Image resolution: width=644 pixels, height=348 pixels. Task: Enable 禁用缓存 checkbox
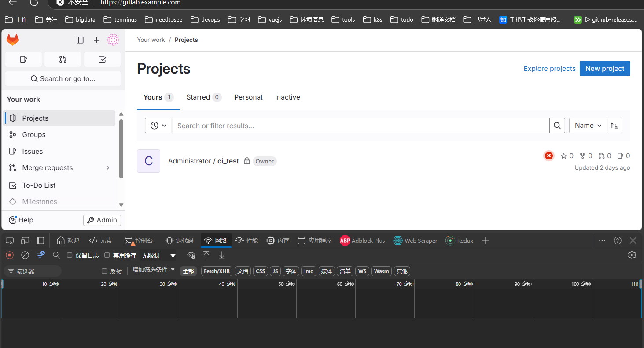coord(107,255)
